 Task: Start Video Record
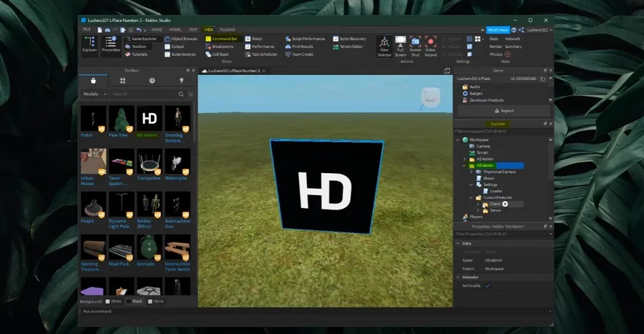tap(431, 46)
